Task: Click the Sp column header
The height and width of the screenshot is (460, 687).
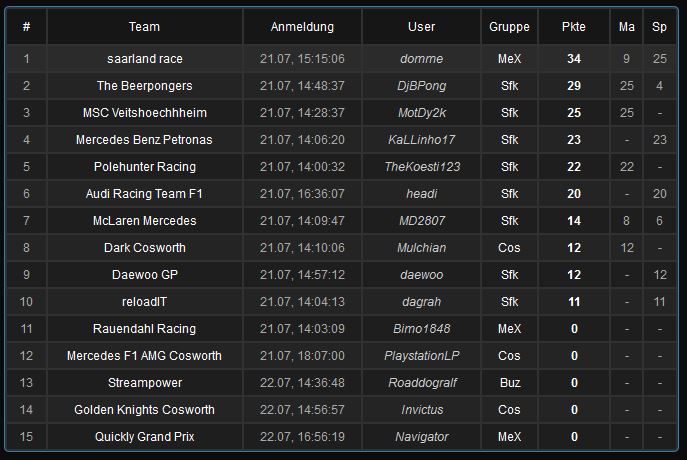Action: pos(659,27)
